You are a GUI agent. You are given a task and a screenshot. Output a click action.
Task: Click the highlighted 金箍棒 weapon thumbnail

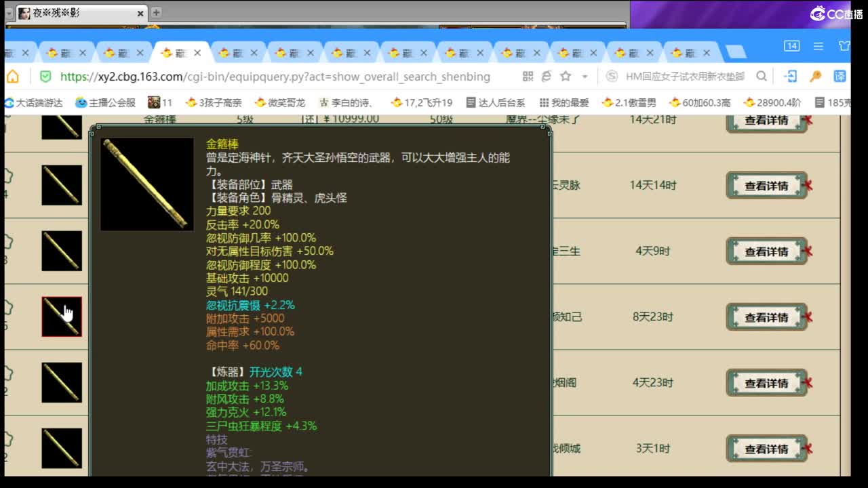tap(62, 316)
